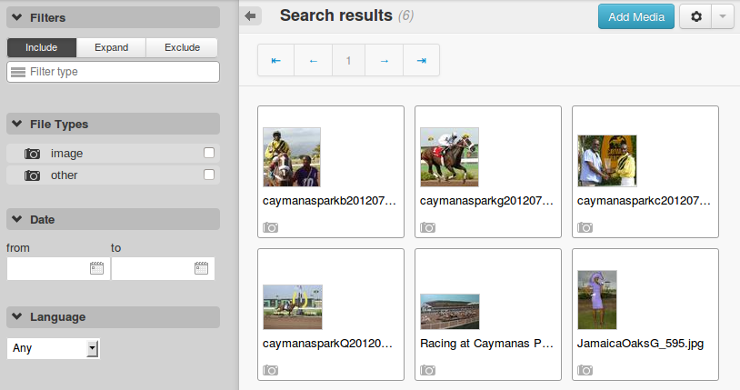
Task: Collapse the Filters section
Action: [17, 17]
